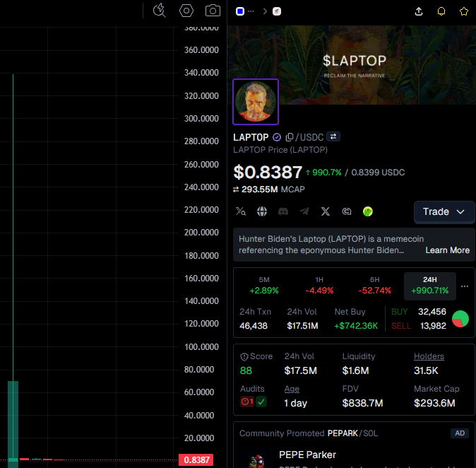The image size is (476, 468).
Task: Click the score value 88
Action: pyautogui.click(x=246, y=370)
